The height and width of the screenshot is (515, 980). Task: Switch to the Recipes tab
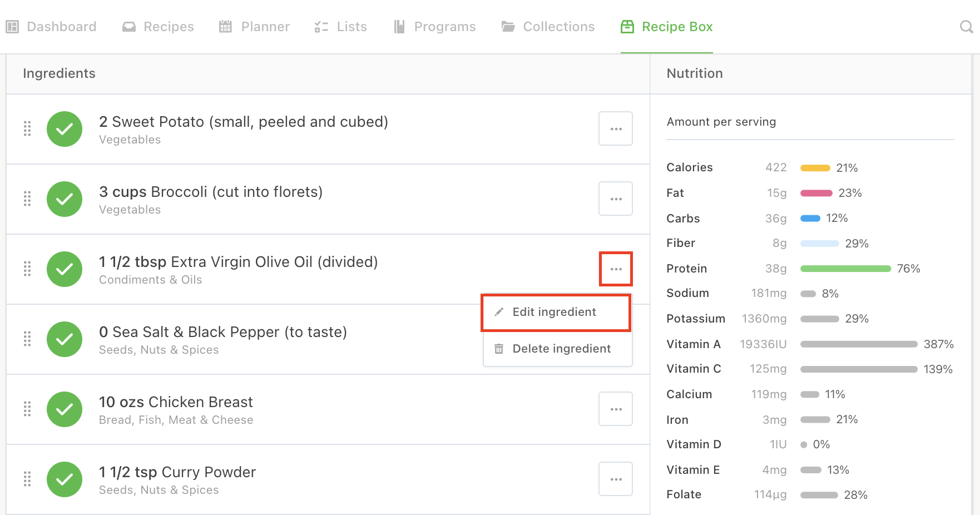click(x=158, y=27)
